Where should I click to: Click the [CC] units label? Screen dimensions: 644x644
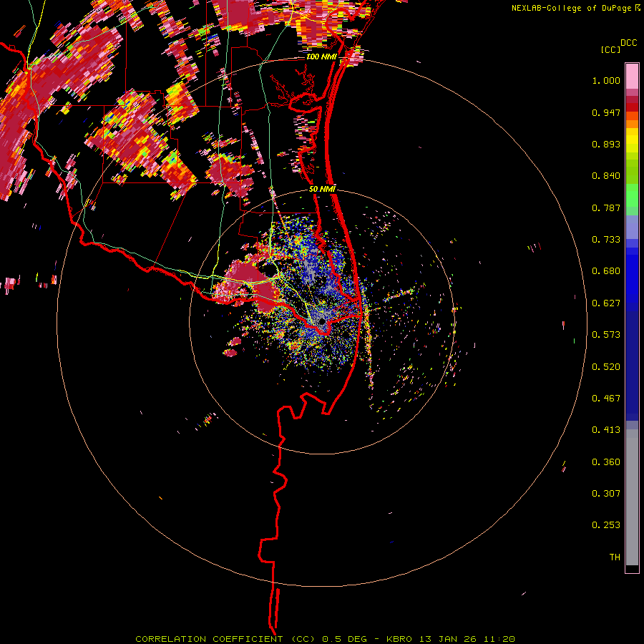point(610,50)
